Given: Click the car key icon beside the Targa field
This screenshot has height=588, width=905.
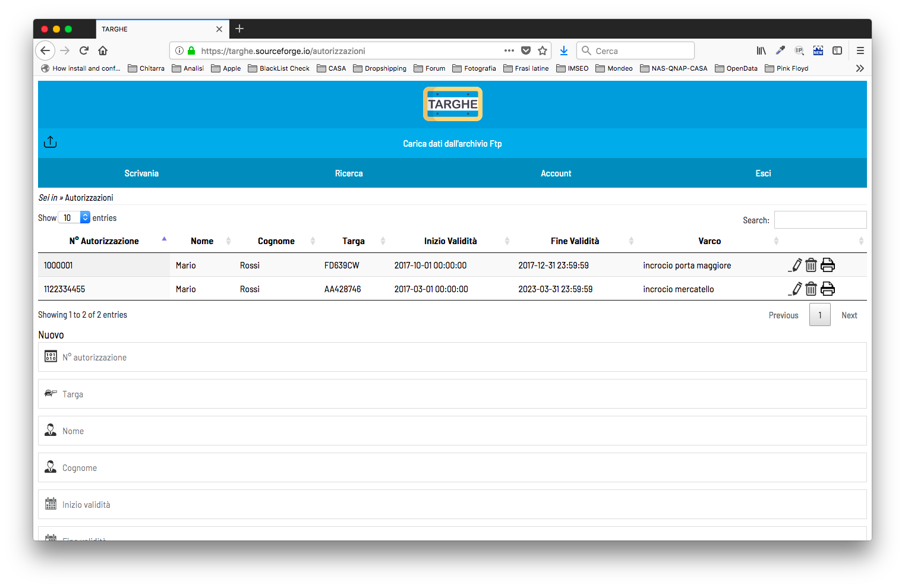Looking at the screenshot, I should pos(51,393).
